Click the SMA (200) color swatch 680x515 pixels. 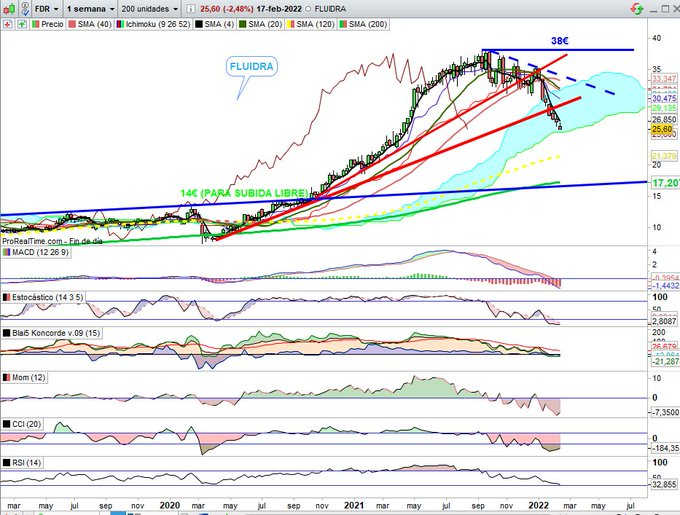coord(343,24)
